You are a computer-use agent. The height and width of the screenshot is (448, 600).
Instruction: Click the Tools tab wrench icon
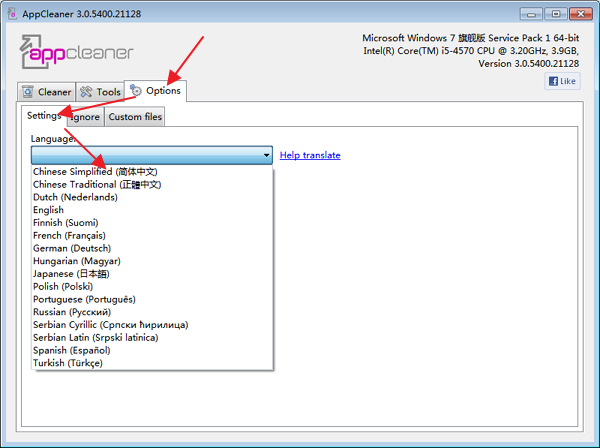[x=86, y=92]
